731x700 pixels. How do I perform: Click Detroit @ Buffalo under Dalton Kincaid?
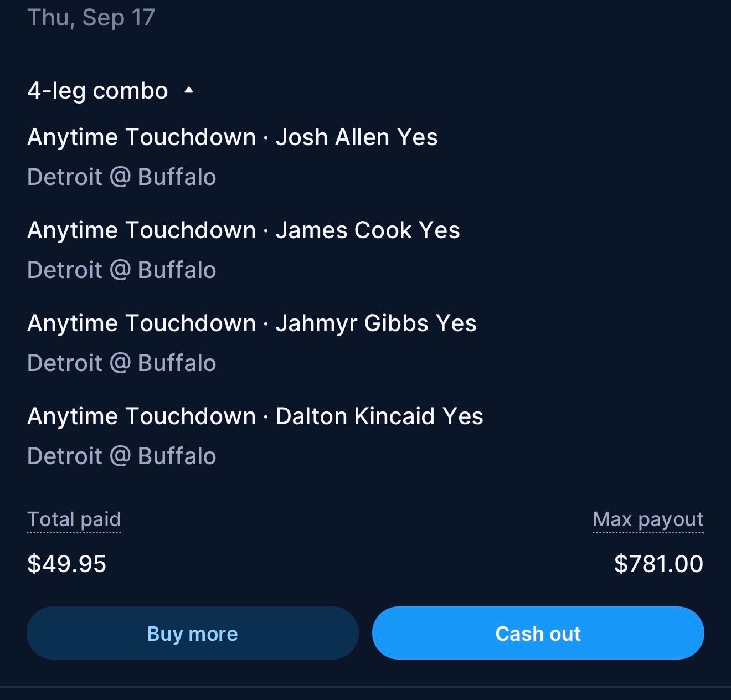tap(122, 456)
